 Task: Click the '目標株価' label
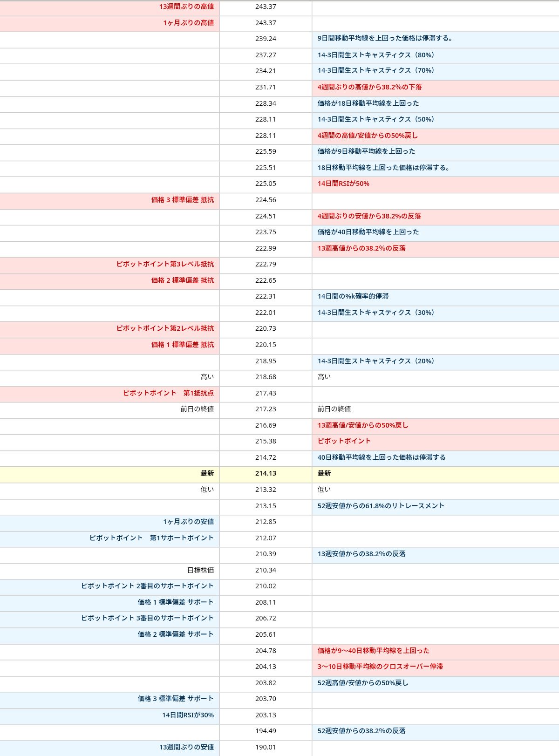[x=201, y=570]
